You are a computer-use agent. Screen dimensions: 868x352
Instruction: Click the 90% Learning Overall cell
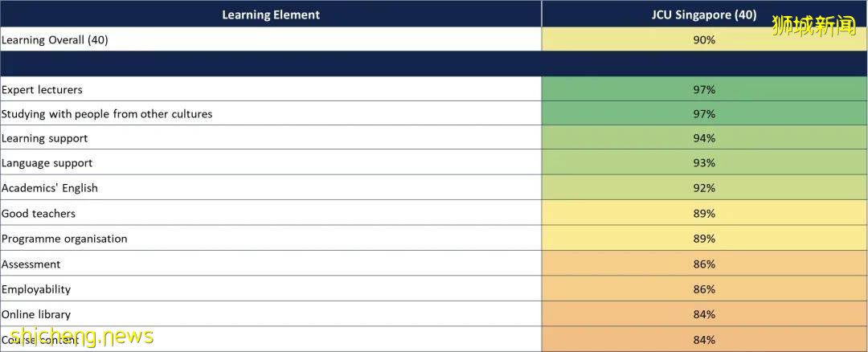pyautogui.click(x=704, y=39)
